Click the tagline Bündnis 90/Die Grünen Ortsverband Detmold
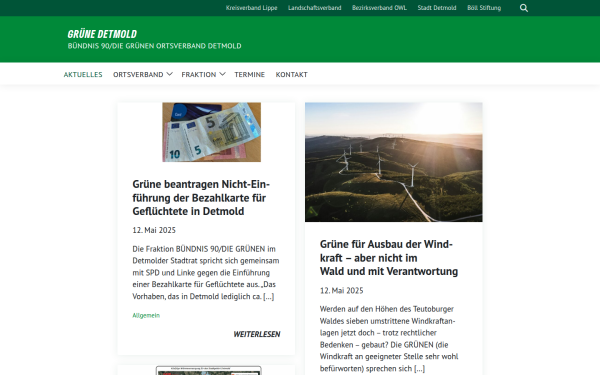The height and width of the screenshot is (375, 600). pyautogui.click(x=155, y=46)
